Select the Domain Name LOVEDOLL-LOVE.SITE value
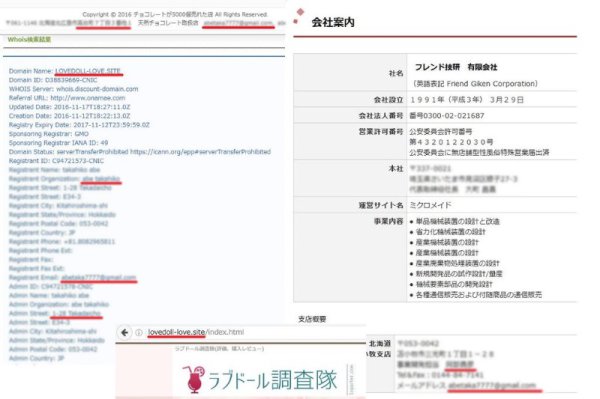Viewport: 600px width, 399px height. 88,71
